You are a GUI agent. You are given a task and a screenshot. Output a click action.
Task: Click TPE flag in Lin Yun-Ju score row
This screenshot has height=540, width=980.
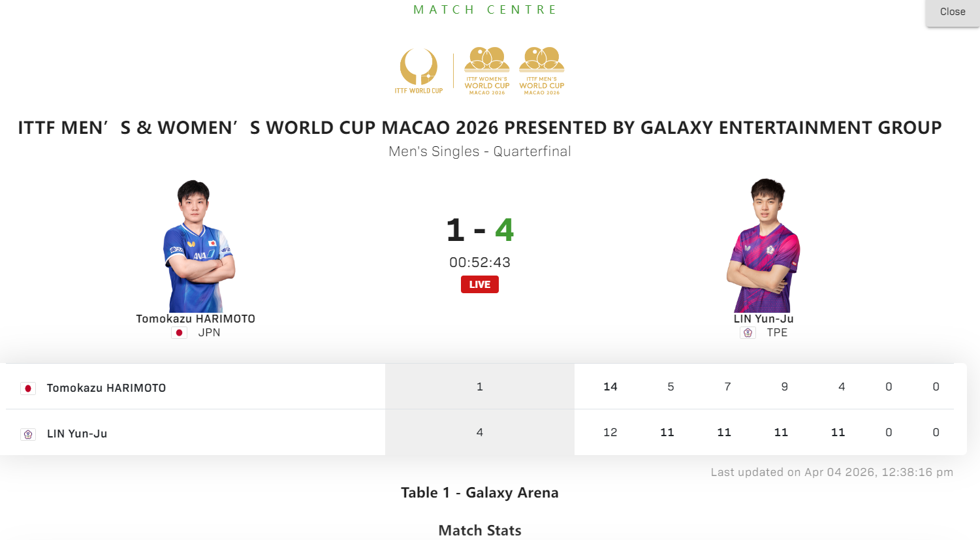click(x=28, y=434)
